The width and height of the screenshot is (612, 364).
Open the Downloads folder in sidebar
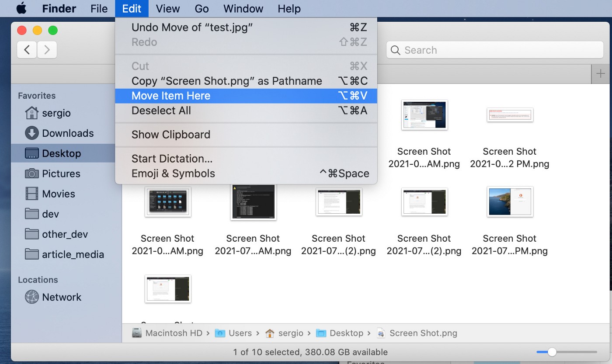click(67, 133)
